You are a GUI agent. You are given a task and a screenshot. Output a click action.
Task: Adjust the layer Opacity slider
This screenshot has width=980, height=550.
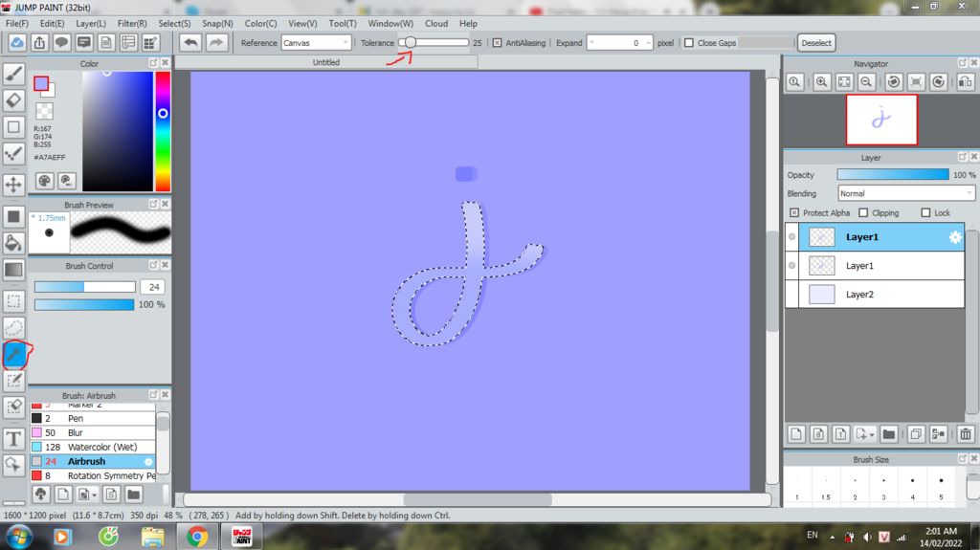point(893,175)
